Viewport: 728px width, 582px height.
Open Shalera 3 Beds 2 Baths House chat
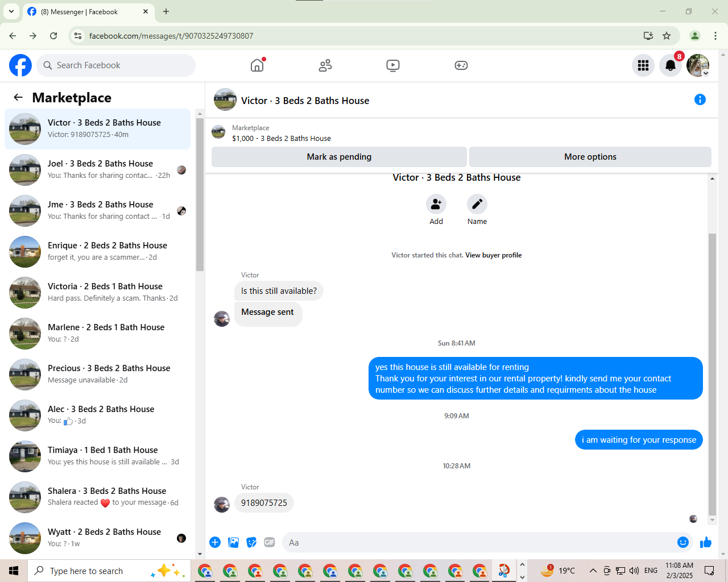pos(98,497)
